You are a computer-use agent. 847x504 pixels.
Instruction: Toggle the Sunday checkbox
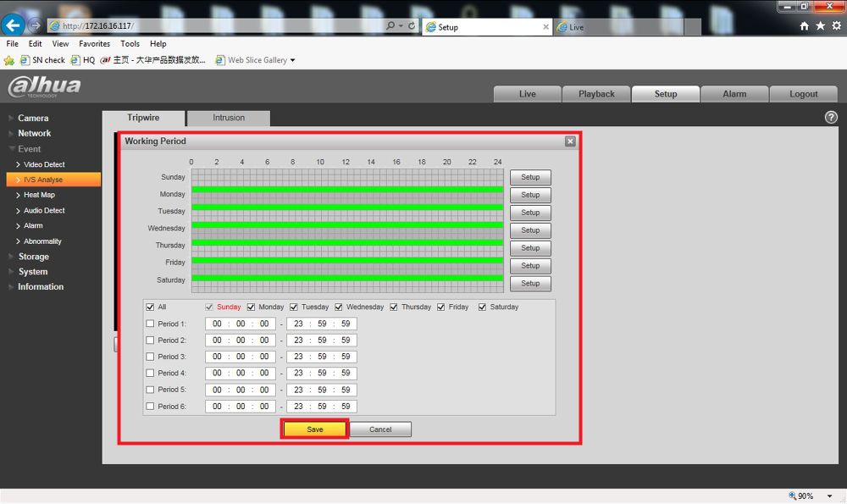point(209,307)
